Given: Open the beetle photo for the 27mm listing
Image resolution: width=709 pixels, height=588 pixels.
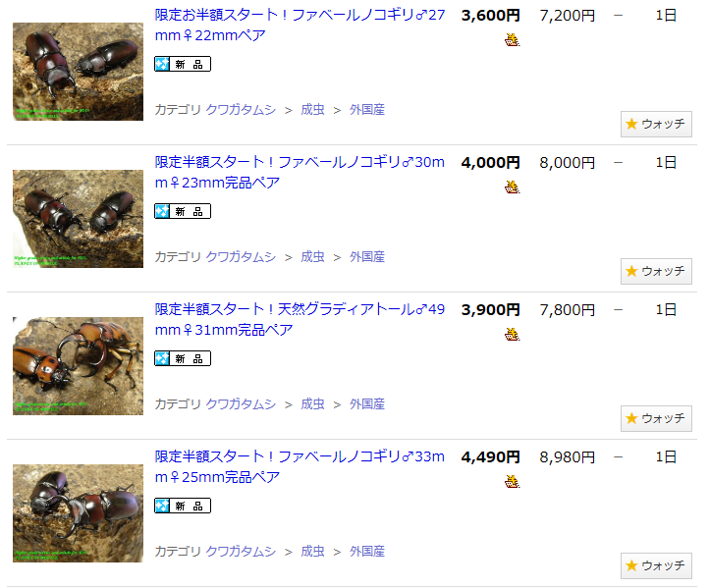Looking at the screenshot, I should pos(78,72).
